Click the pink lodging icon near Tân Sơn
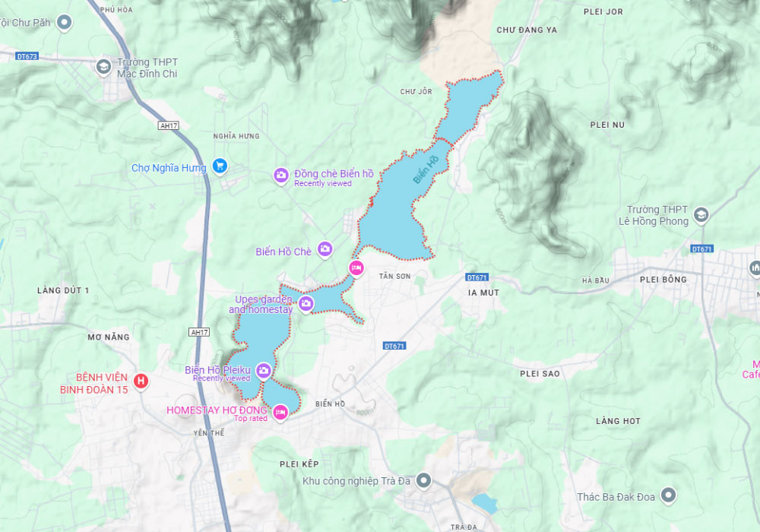The image size is (760, 532). (356, 268)
